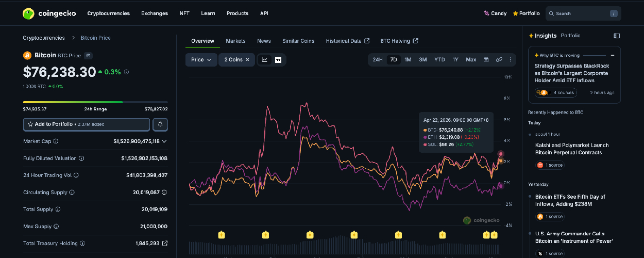View 1 source for Kalshi article
644x258 pixels.
[550, 165]
